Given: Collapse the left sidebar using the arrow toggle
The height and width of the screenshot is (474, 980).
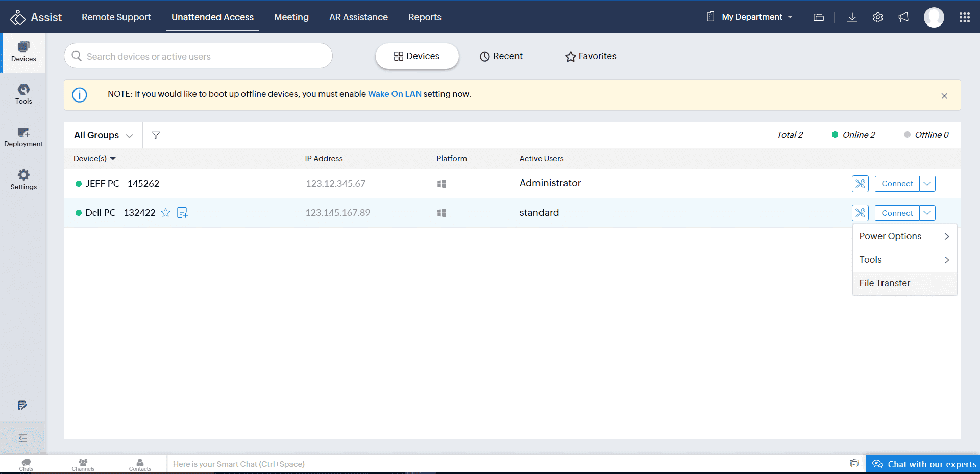Looking at the screenshot, I should click(22, 438).
